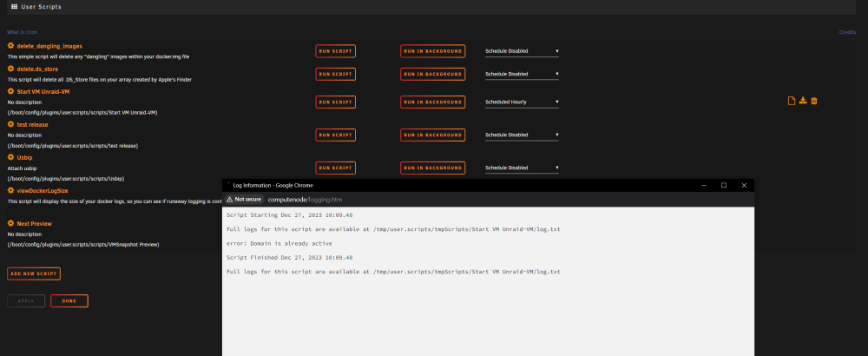Open Scheduled Hourly dropdown for Start VM
This screenshot has width=868, height=356.
[x=522, y=102]
